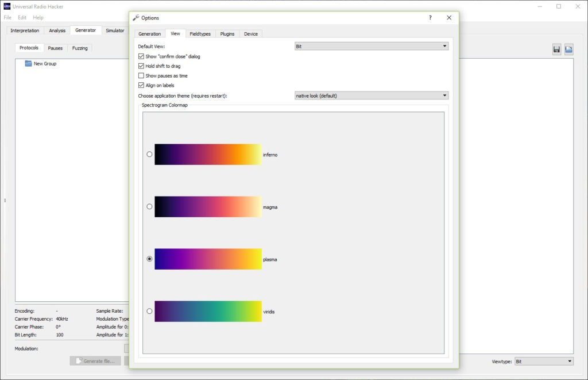Image resolution: width=588 pixels, height=380 pixels.
Task: Open the Edit menu
Action: [x=22, y=17]
